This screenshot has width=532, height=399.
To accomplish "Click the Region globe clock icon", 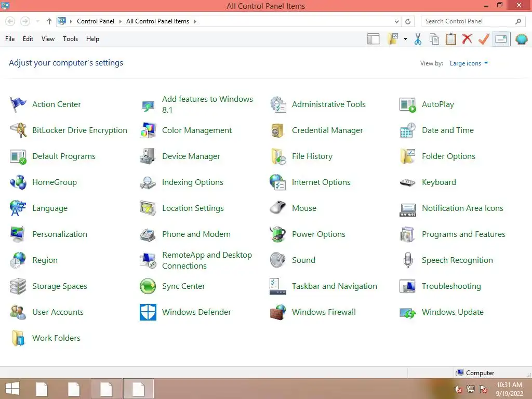I will [18, 260].
